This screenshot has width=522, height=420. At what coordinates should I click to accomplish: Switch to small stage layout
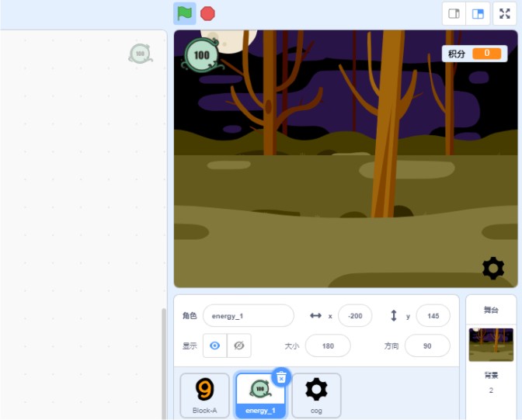[x=454, y=14]
